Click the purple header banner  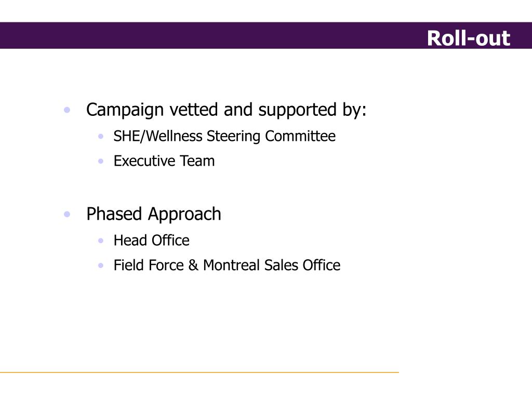coord(266,35)
